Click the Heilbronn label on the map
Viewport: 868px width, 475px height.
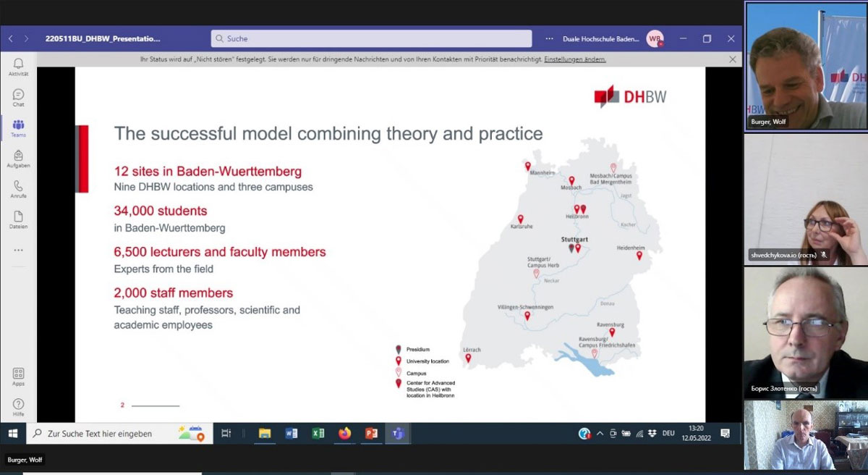tap(577, 217)
